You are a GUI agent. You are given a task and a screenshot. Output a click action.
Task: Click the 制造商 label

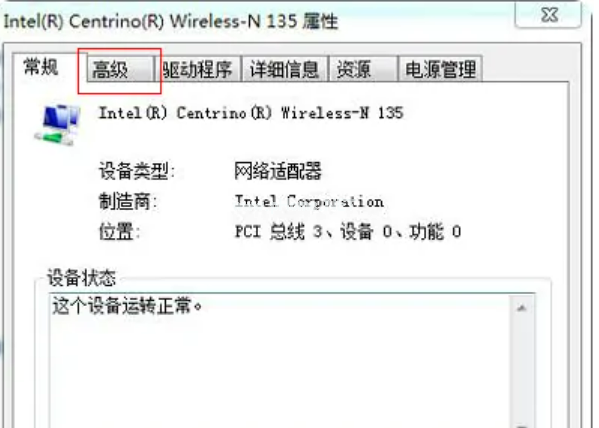[128, 201]
